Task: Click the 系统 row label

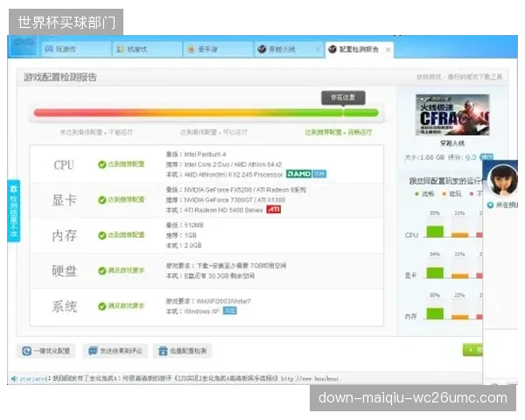Action: (x=64, y=306)
